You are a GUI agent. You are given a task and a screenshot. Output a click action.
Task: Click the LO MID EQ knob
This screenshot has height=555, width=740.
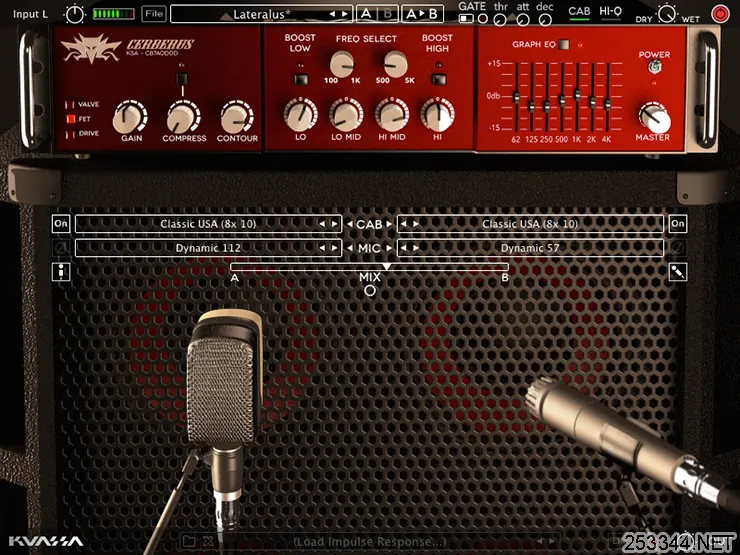click(x=346, y=115)
